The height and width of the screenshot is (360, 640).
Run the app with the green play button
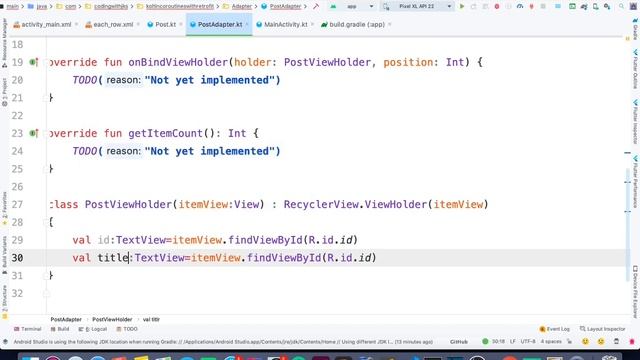tap(462, 7)
